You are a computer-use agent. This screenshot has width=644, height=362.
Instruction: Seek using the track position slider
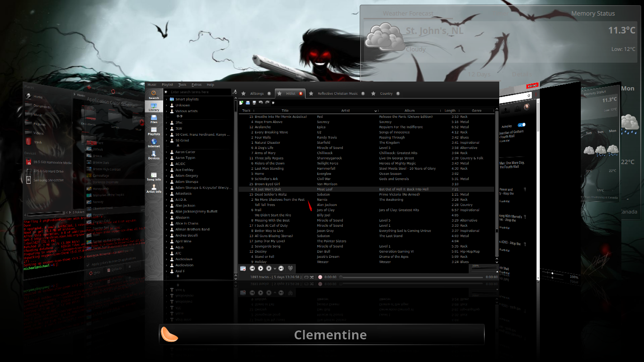tap(411, 277)
